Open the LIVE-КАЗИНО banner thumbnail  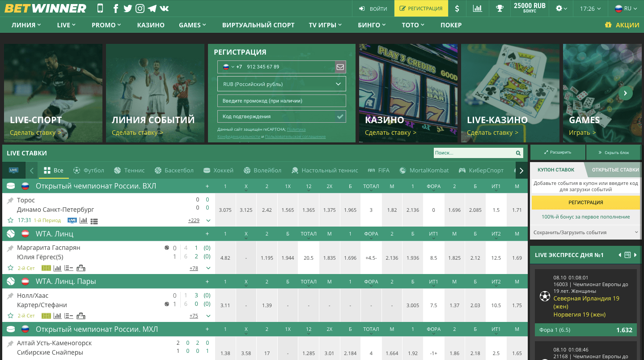pos(510,93)
